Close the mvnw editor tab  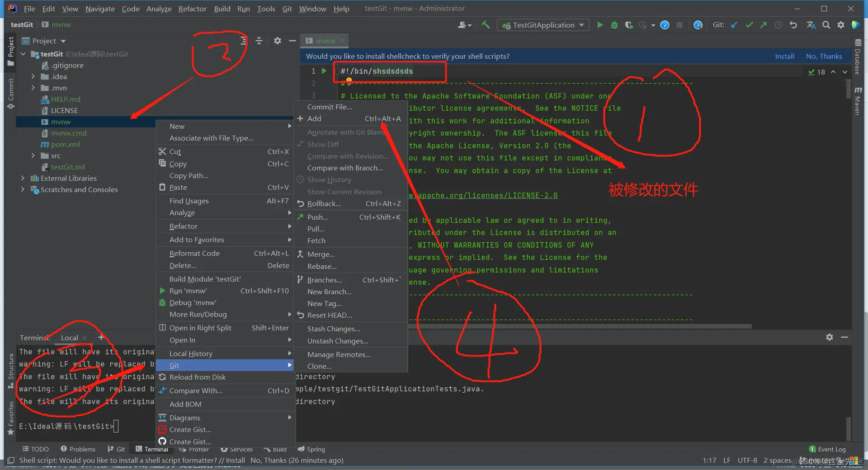(342, 41)
